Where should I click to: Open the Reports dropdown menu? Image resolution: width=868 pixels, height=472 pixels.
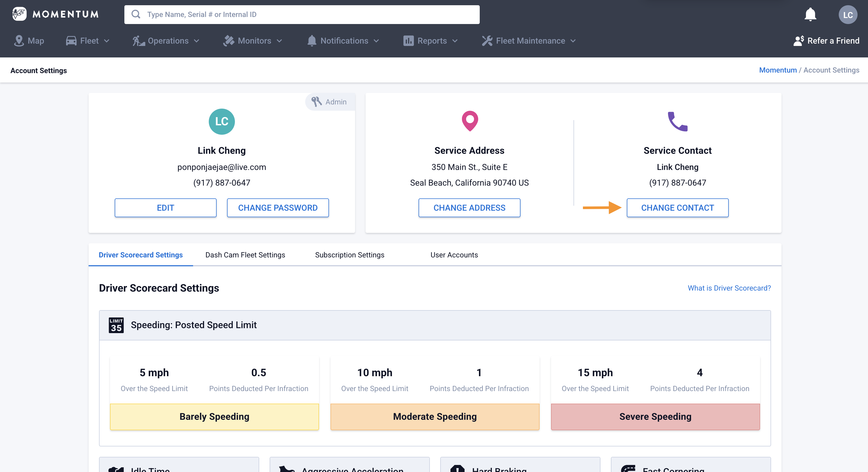431,41
